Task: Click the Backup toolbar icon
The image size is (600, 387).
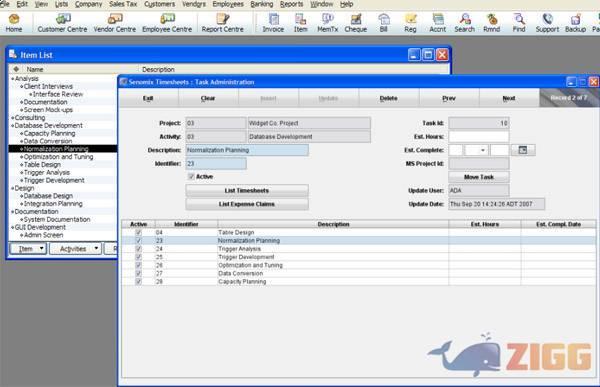Action: point(576,23)
